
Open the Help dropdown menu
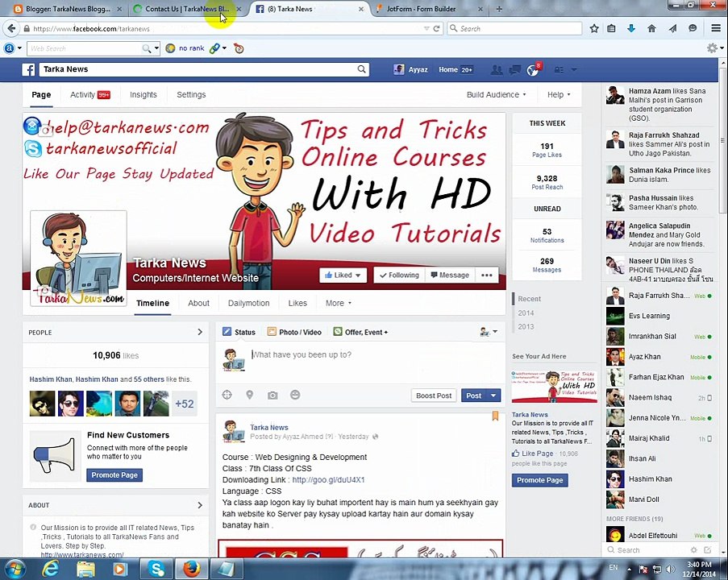pos(559,95)
